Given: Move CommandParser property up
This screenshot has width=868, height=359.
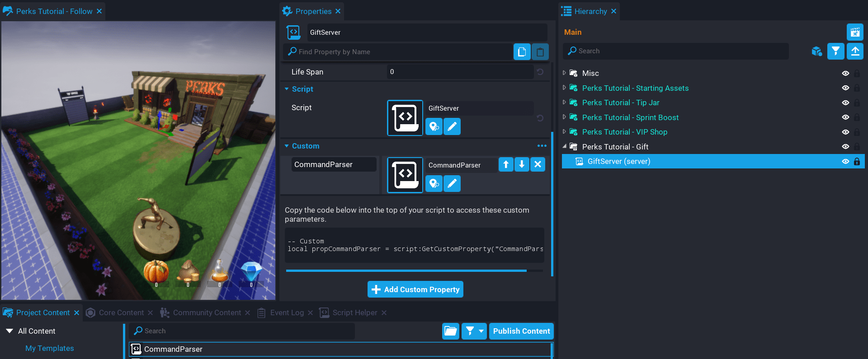Looking at the screenshot, I should 506,164.
